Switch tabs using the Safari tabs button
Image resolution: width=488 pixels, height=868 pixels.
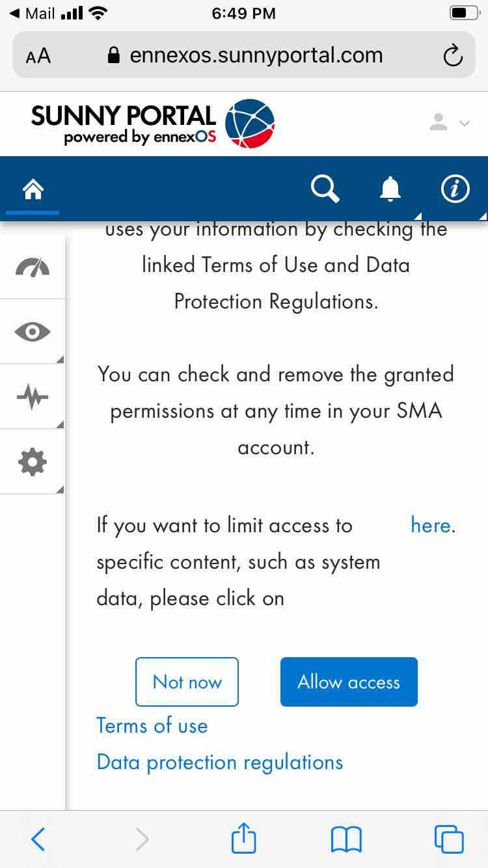(447, 839)
